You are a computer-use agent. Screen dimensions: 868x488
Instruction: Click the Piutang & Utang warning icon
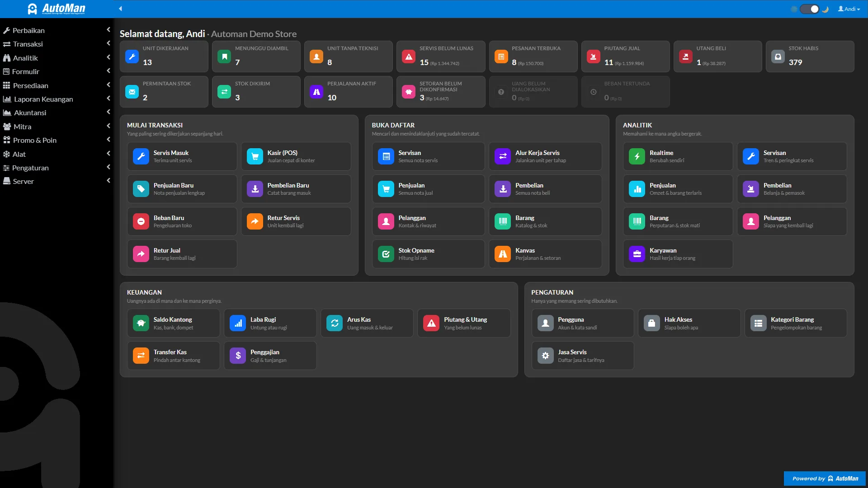pyautogui.click(x=431, y=323)
